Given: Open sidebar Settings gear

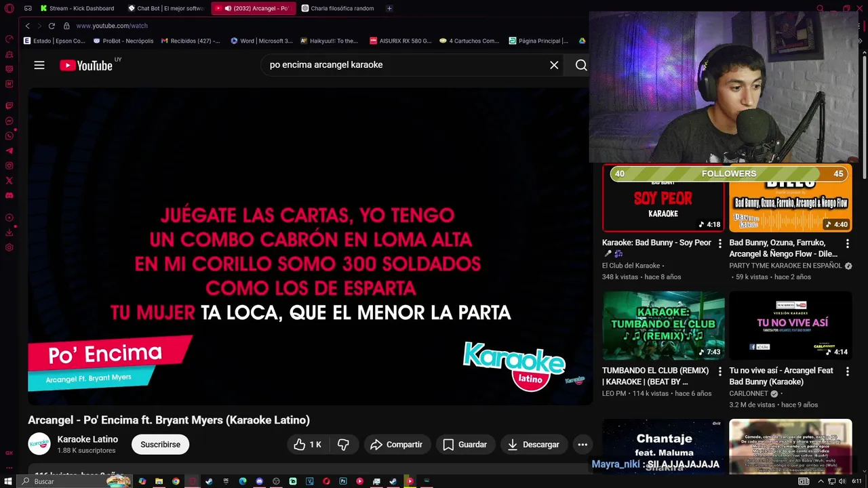Looking at the screenshot, I should [x=9, y=247].
